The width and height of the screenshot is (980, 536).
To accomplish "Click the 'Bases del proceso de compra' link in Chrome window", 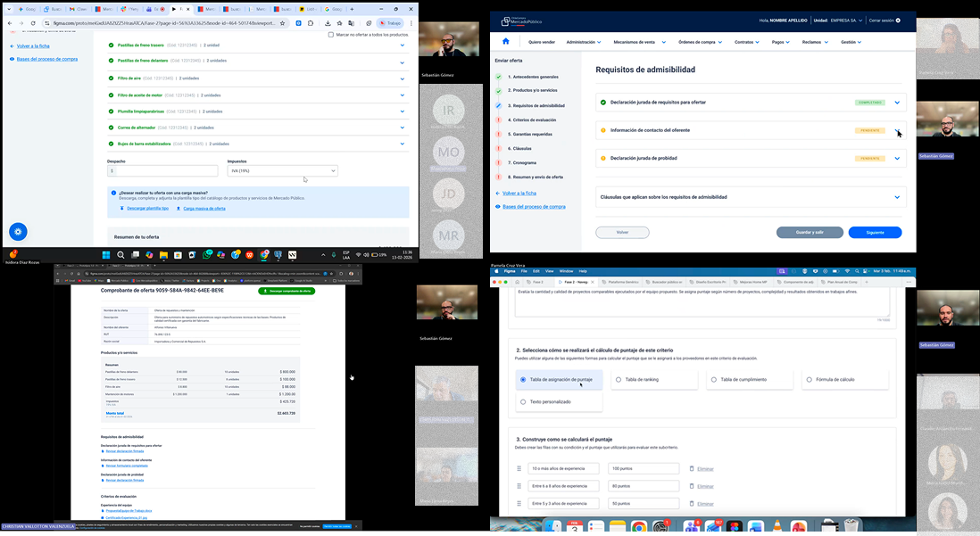I will [x=47, y=60].
